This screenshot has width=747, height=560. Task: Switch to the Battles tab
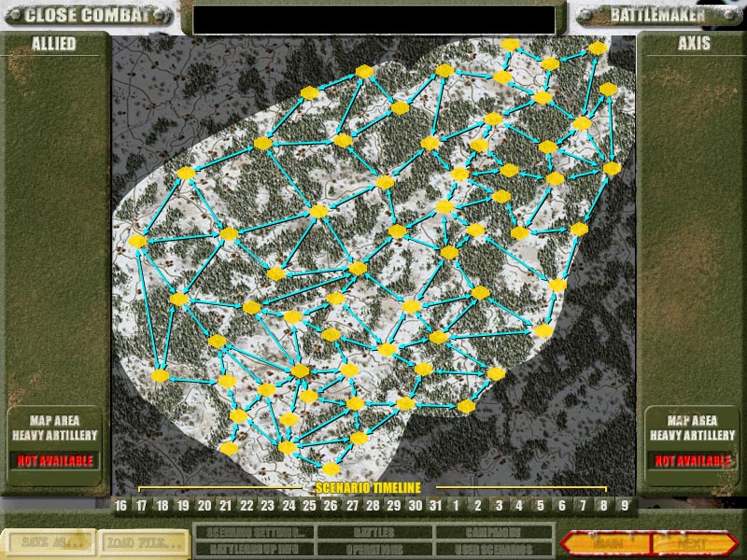(x=374, y=532)
